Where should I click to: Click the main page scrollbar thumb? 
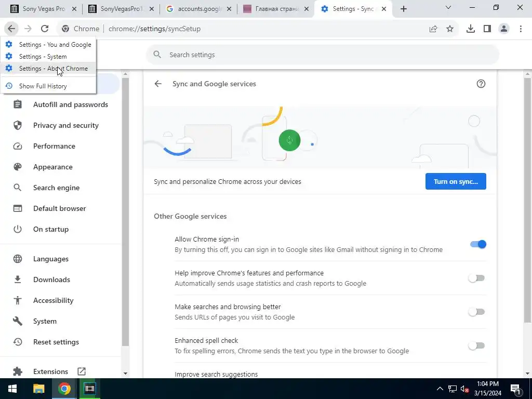528,200
